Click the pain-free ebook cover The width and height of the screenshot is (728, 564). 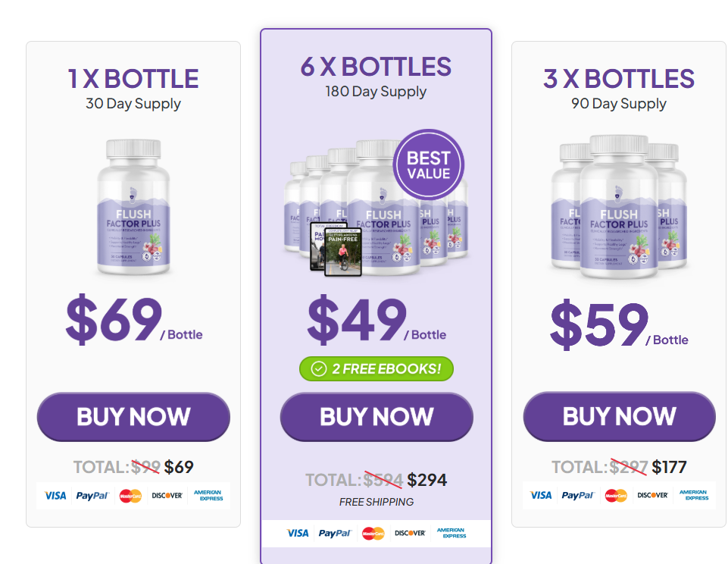pyautogui.click(x=343, y=252)
